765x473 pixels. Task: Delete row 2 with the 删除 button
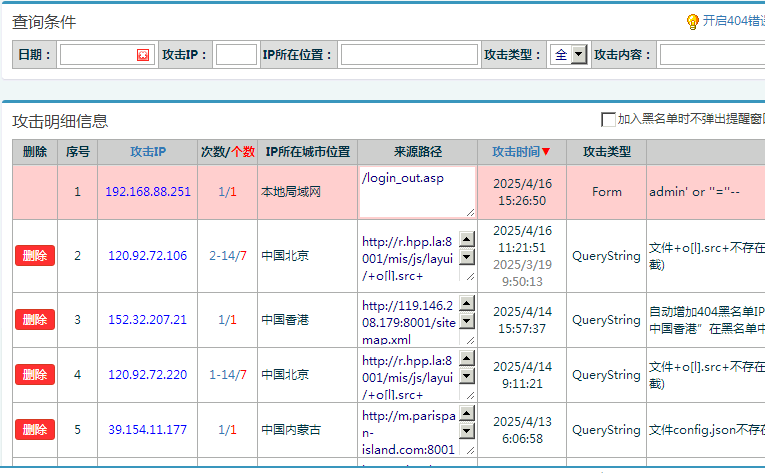(x=35, y=256)
